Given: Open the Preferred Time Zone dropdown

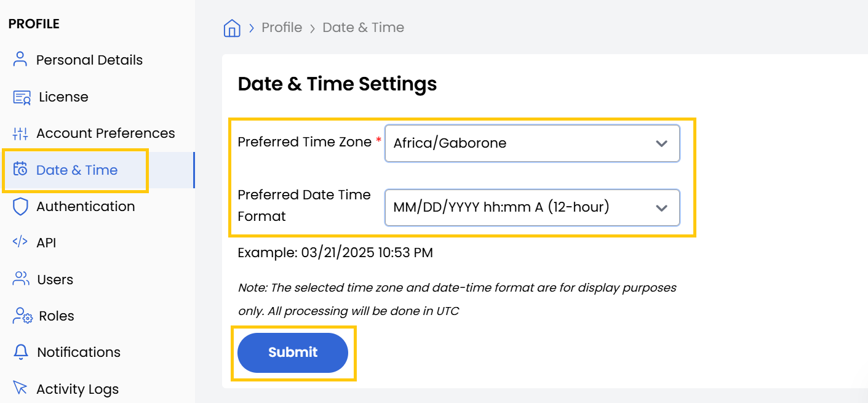Looking at the screenshot, I should pyautogui.click(x=532, y=143).
